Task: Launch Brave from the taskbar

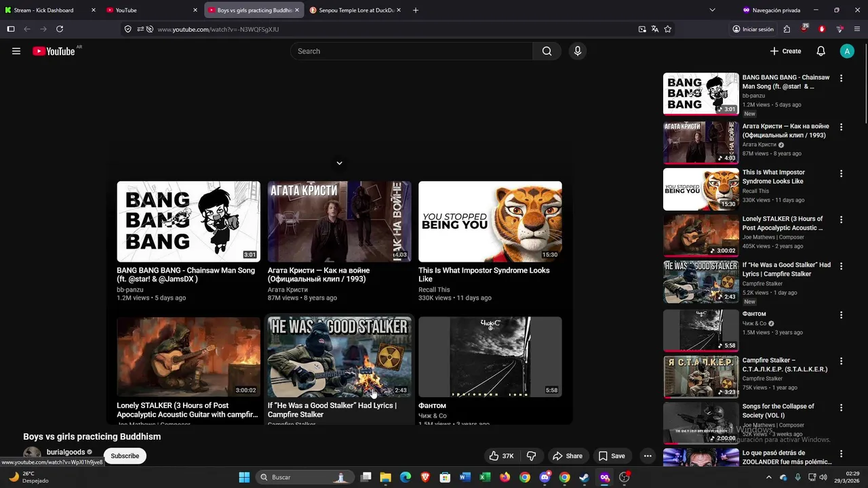Action: click(x=425, y=477)
